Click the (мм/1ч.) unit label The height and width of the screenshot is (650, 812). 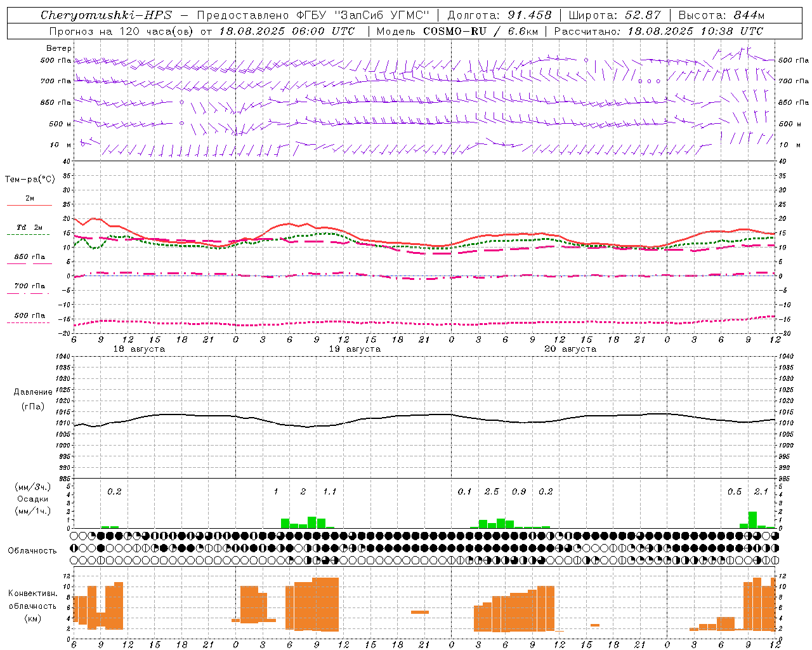33,511
